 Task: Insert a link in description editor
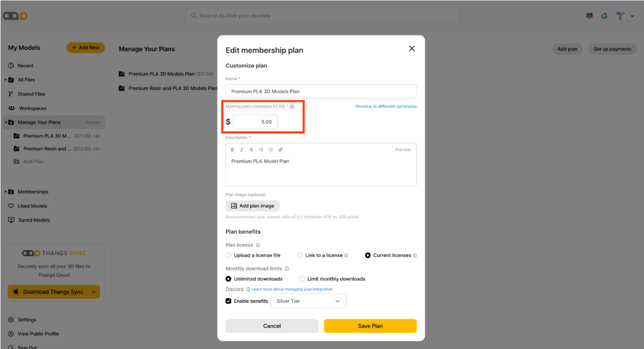click(280, 150)
